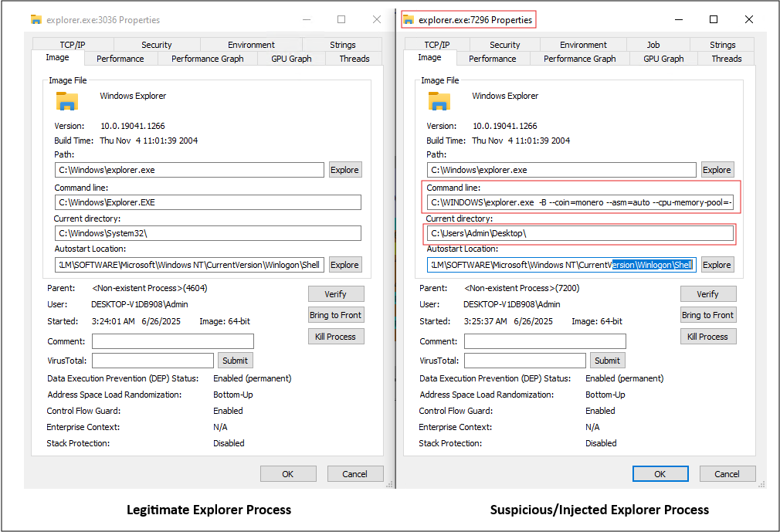The height and width of the screenshot is (532, 780).
Task: Click Current directory field C:\Users\Admin\Desktop\
Action: click(x=580, y=233)
